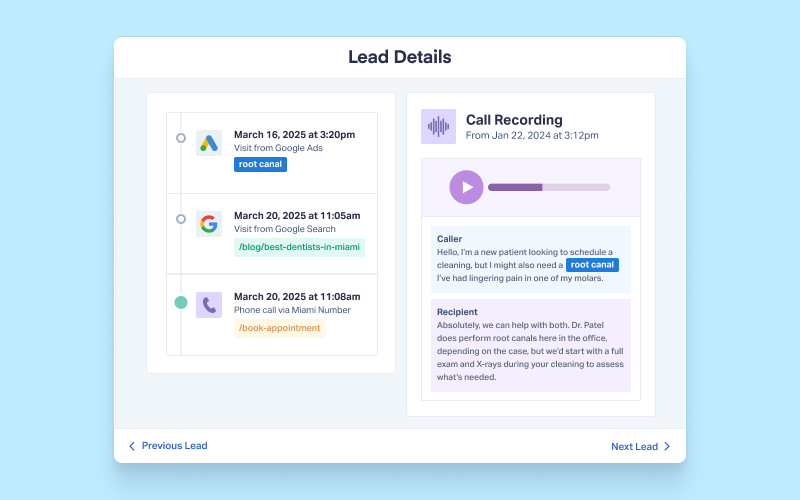Play the call recording
Viewport: 800px width, 500px height.
[x=466, y=187]
